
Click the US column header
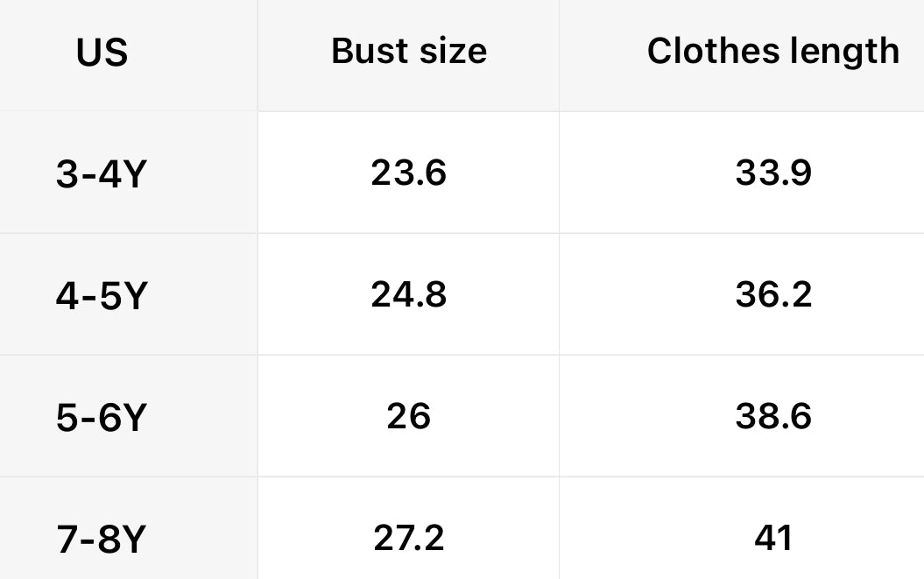point(102,53)
